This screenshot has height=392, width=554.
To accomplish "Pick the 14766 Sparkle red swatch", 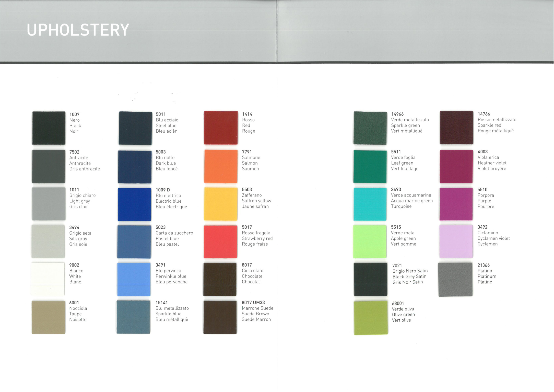I will point(457,128).
